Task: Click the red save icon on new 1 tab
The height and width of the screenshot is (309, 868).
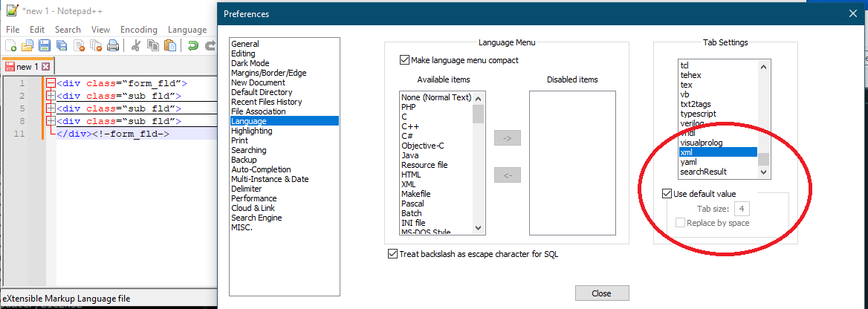Action: (x=10, y=67)
